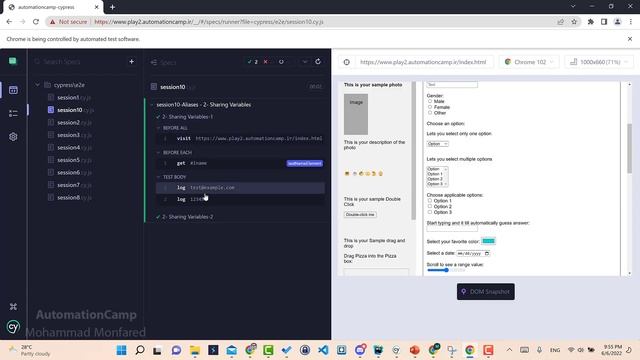Open the session2 spec file
Image resolution: width=640 pixels, height=360 pixels.
pyautogui.click(x=73, y=122)
